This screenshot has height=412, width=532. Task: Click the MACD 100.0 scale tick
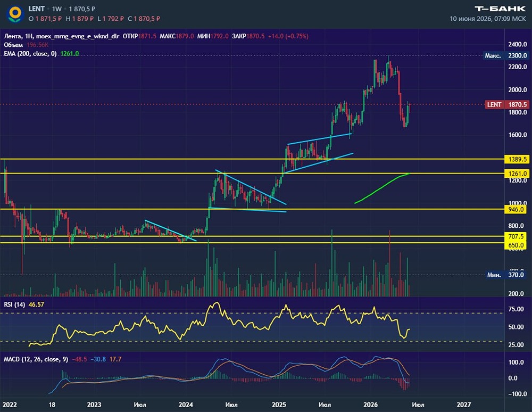click(x=516, y=362)
